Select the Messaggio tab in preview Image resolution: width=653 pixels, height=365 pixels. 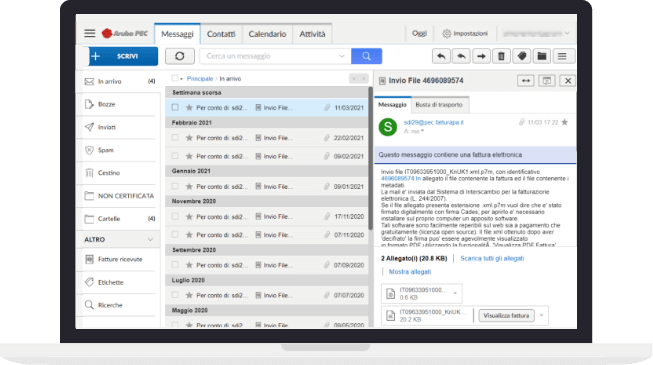coord(392,105)
